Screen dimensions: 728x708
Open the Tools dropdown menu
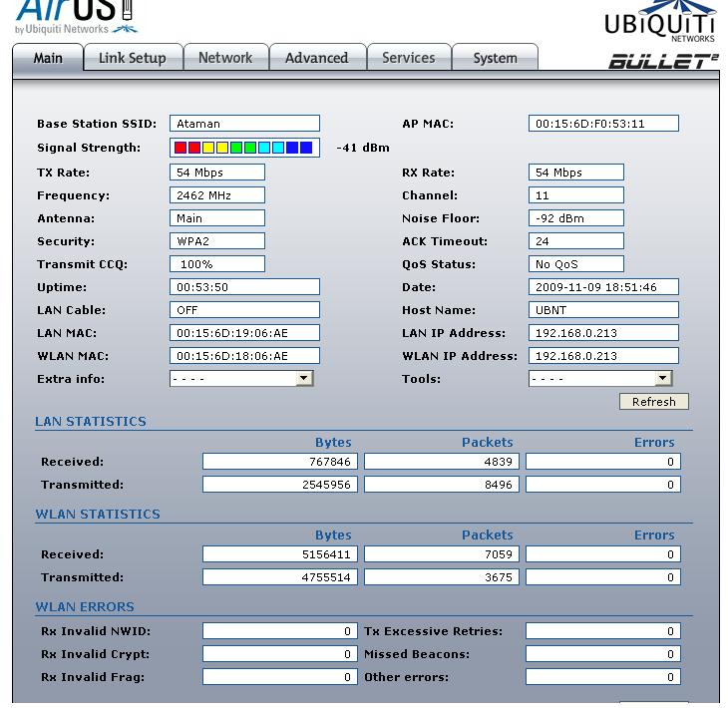pos(600,379)
